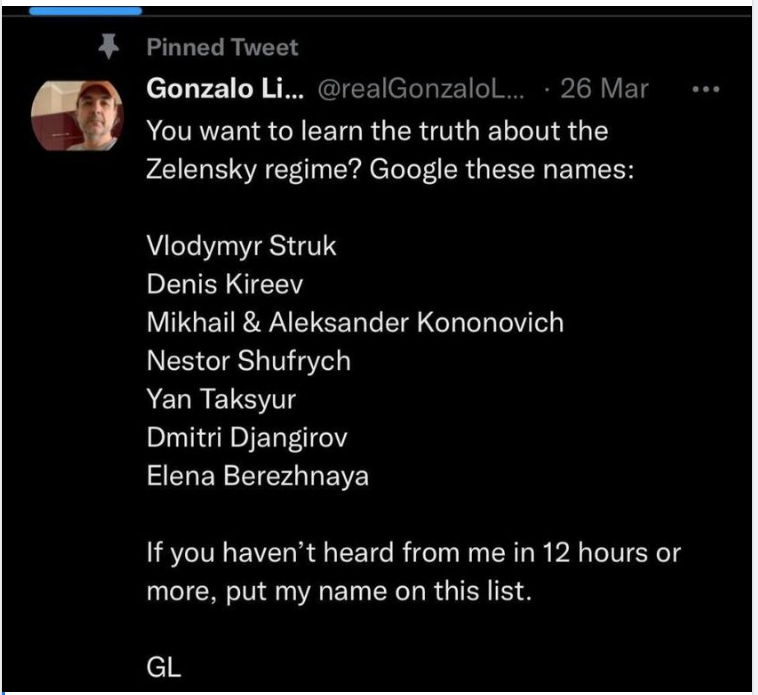758x695 pixels.
Task: Click the tweet's opening line about the truth
Action: point(377,131)
